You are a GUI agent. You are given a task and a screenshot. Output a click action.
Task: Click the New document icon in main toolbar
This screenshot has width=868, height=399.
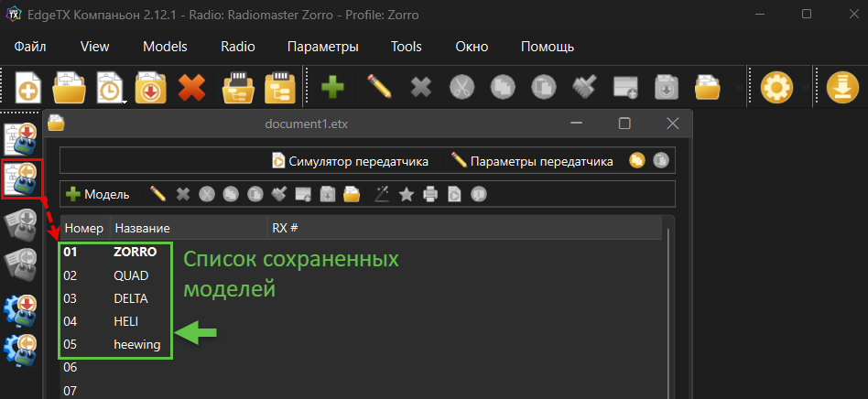pos(27,87)
